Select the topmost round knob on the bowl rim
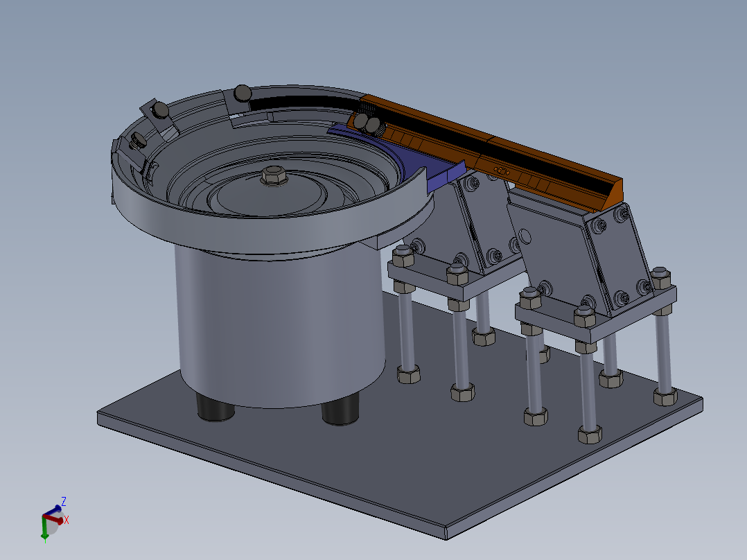 [243, 92]
